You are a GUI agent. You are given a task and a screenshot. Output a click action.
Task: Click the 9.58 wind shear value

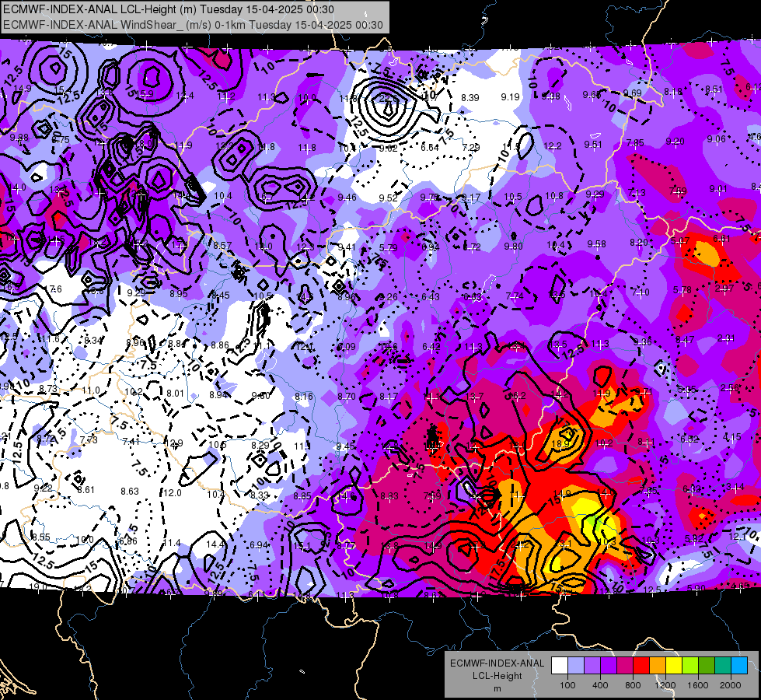coord(596,244)
